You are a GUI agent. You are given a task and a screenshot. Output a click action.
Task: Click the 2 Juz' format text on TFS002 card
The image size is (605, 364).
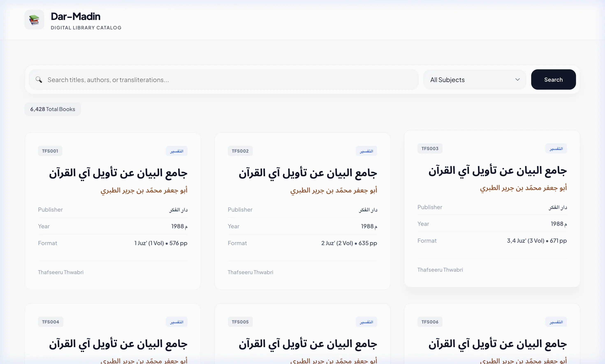coord(349,243)
